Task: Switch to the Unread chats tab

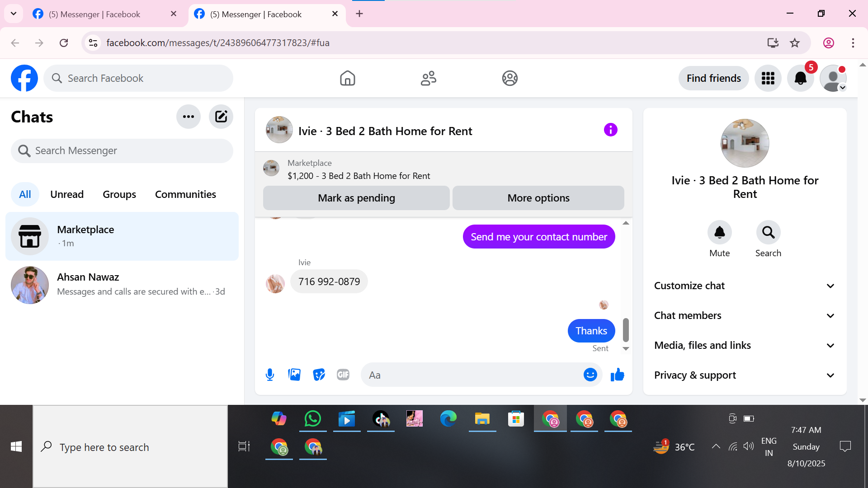Action: point(67,194)
